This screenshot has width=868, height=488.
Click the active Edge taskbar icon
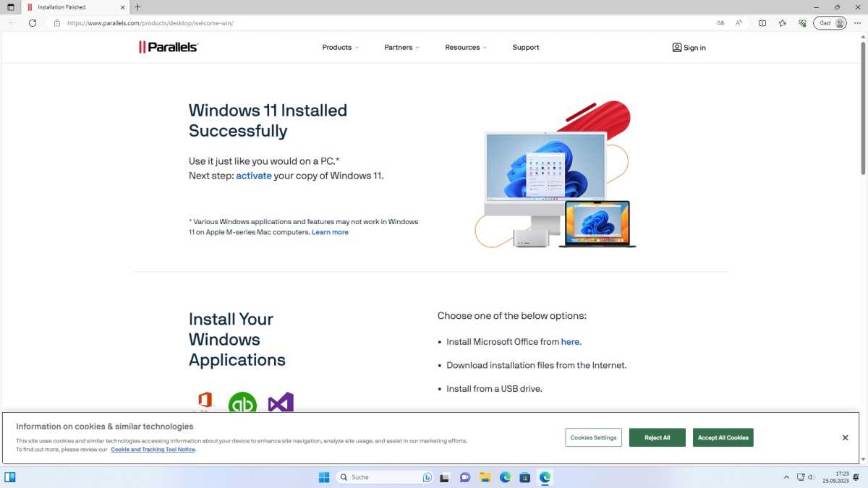click(x=545, y=477)
